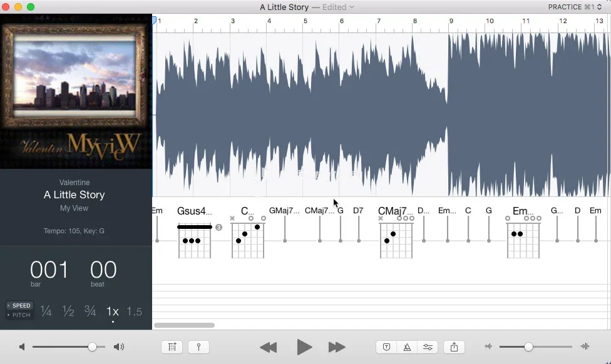Image resolution: width=611 pixels, height=364 pixels.
Task: Open the chord label toolbar icon
Action: [386, 347]
